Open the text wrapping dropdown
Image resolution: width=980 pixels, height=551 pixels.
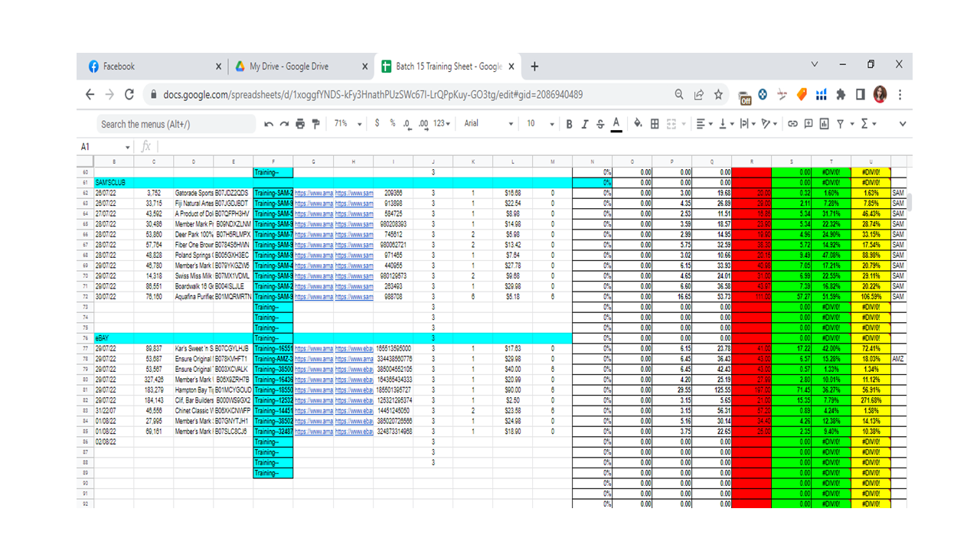746,124
